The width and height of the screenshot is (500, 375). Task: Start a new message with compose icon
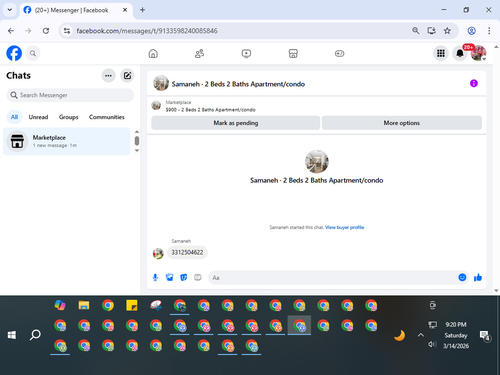tap(127, 76)
